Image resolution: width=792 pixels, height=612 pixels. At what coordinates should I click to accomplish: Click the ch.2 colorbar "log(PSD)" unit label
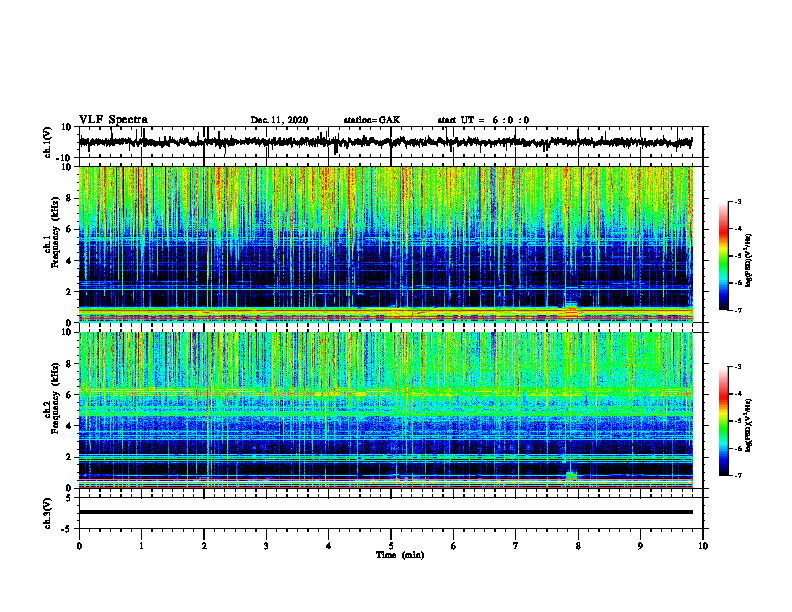(749, 425)
